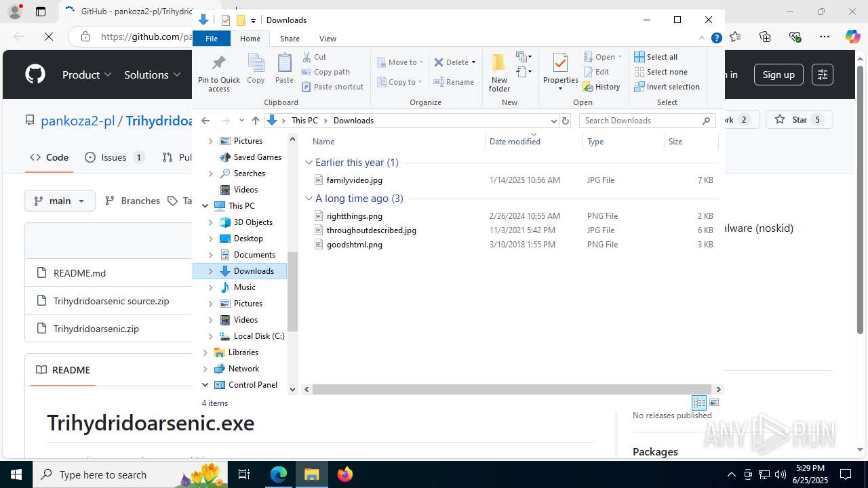The image size is (868, 488).
Task: Open Trihydridoarsenic source.zip link
Action: pyautogui.click(x=111, y=301)
